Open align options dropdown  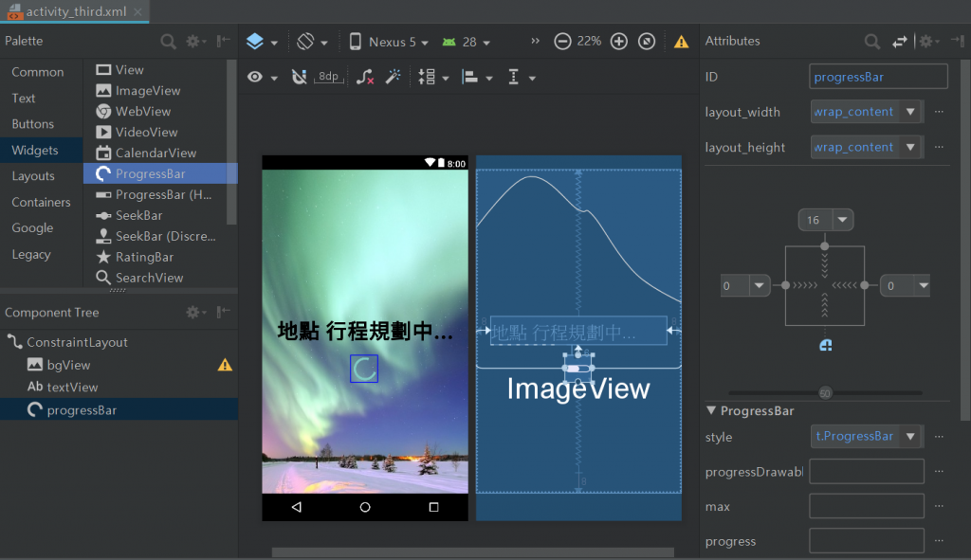[477, 77]
